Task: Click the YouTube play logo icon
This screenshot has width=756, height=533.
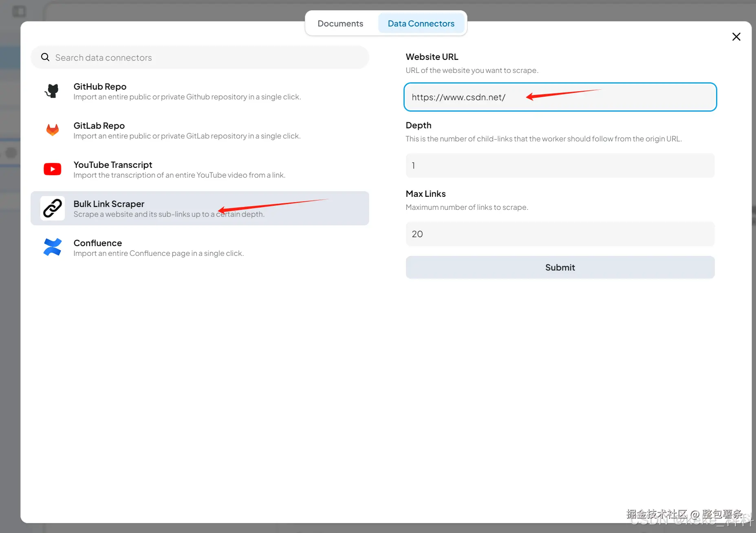Action: coord(52,169)
